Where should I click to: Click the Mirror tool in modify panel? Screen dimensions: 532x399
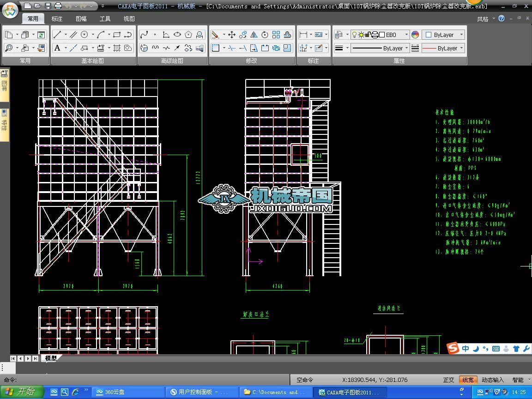pos(254,35)
